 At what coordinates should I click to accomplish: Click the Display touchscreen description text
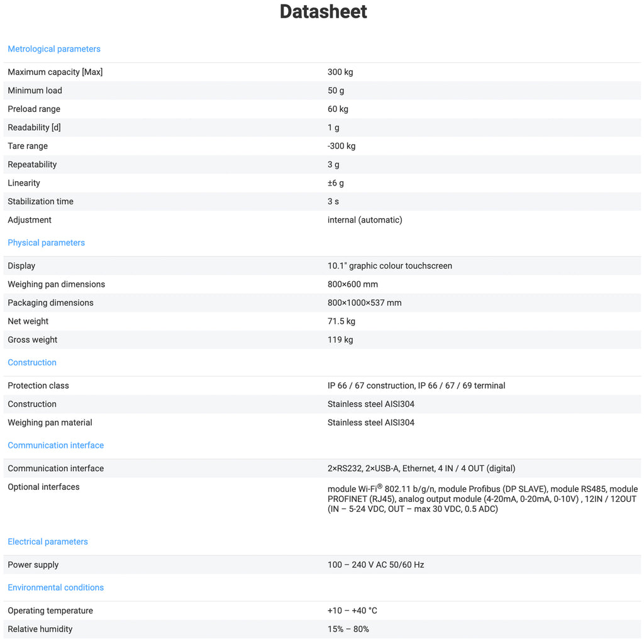pos(390,266)
